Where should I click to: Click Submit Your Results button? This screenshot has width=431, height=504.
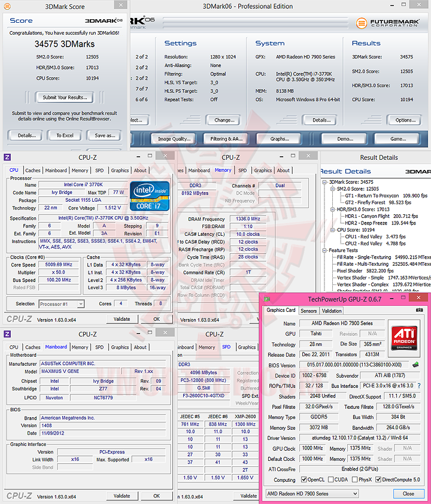65,98
